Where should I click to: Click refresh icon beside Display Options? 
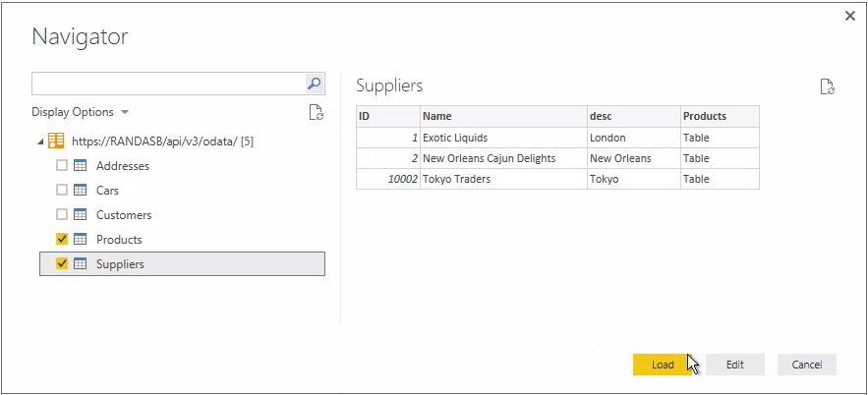pos(316,112)
